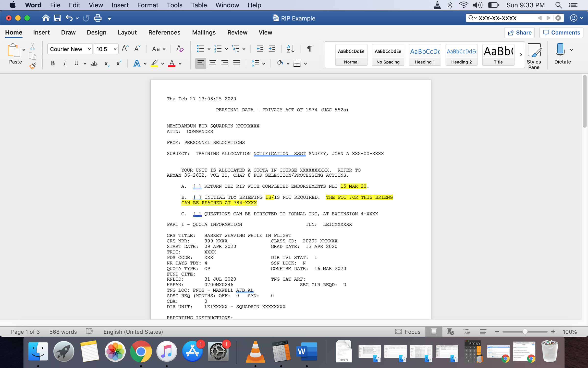Click the Save icon in title bar
The image size is (588, 368).
click(57, 18)
